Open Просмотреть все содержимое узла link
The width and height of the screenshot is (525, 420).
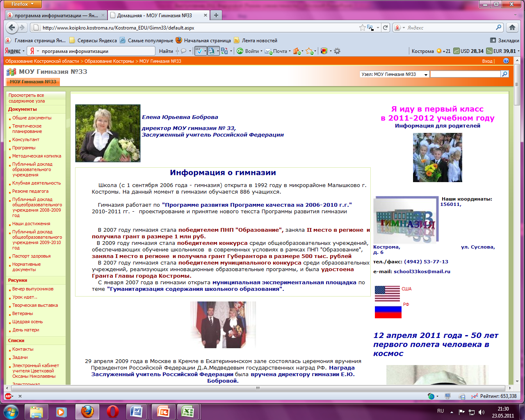click(27, 98)
